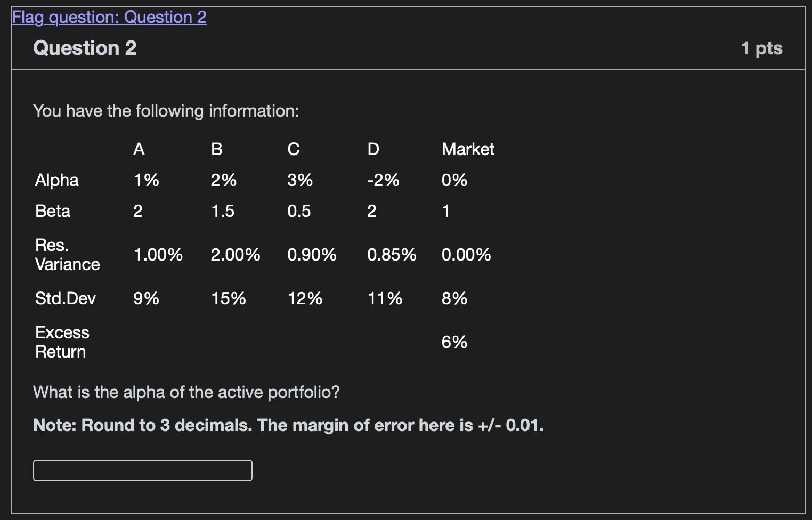Click the 'alpha of the active portfolio' question text

coord(186,392)
